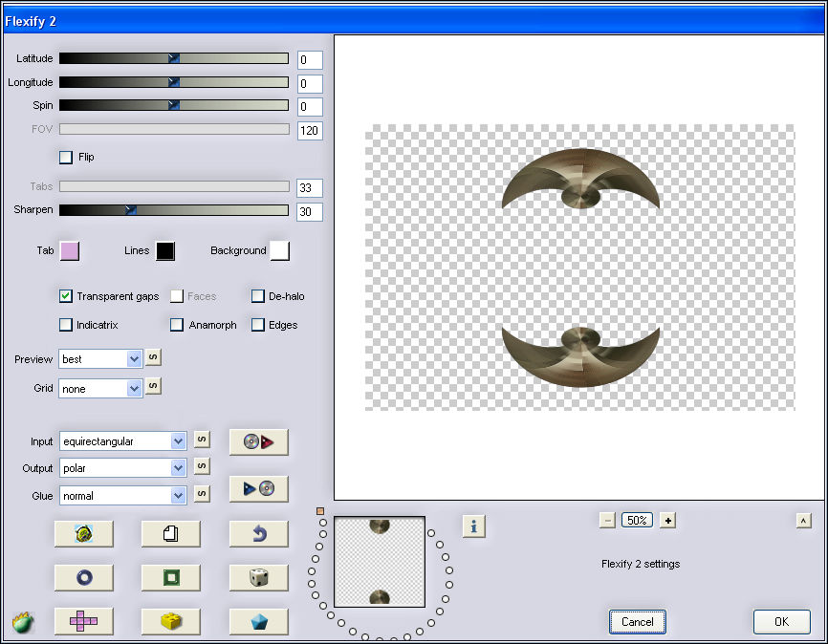Click the Longitude value field

coord(310,83)
